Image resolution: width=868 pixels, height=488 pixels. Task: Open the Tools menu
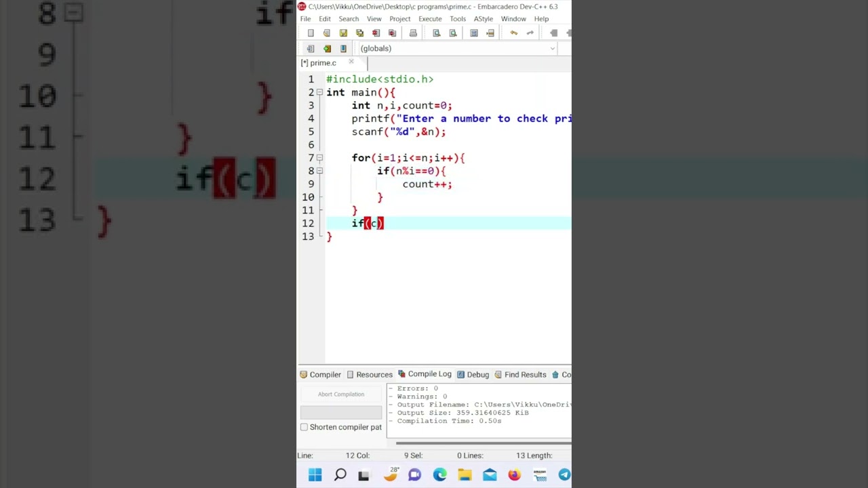458,19
